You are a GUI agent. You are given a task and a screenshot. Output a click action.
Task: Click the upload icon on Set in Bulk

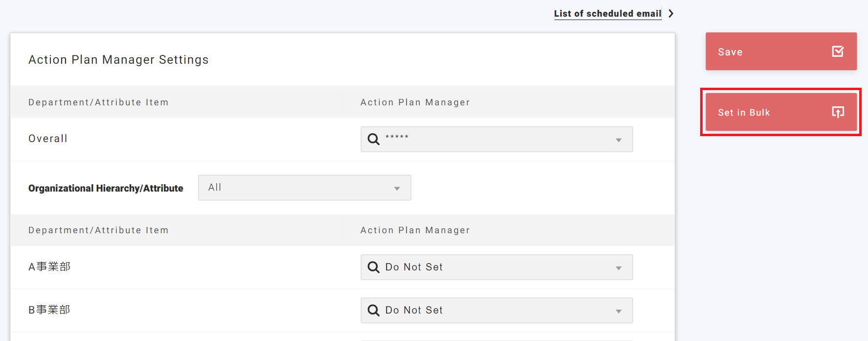[838, 112]
